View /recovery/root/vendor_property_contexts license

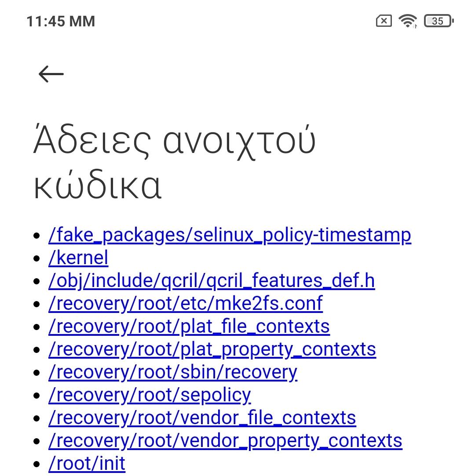pos(225,441)
